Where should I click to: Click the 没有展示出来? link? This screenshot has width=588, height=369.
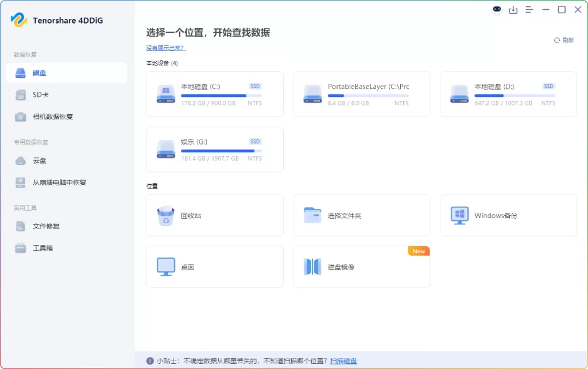(165, 48)
